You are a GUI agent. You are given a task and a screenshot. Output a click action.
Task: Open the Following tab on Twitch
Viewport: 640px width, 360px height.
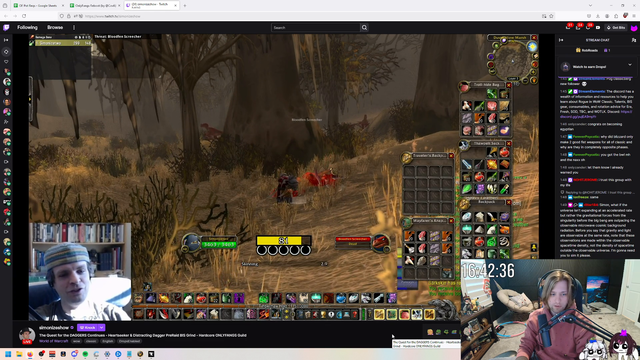[x=27, y=27]
